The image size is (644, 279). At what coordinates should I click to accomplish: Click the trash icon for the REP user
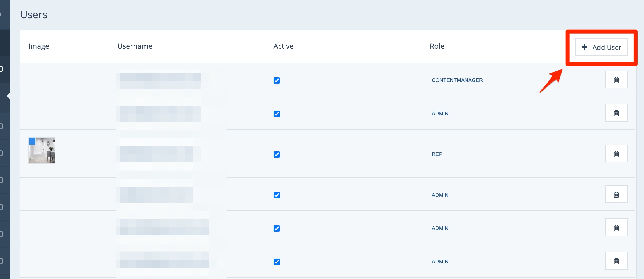coord(616,154)
